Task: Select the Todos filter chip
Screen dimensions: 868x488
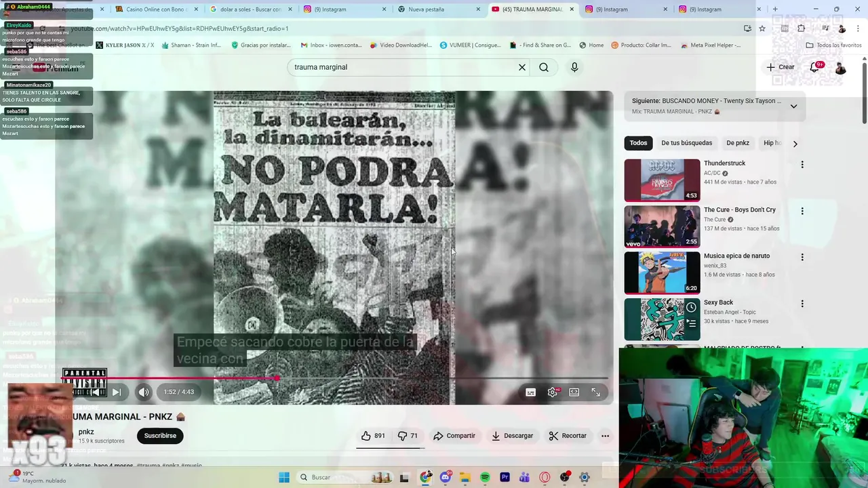Action: (x=638, y=143)
